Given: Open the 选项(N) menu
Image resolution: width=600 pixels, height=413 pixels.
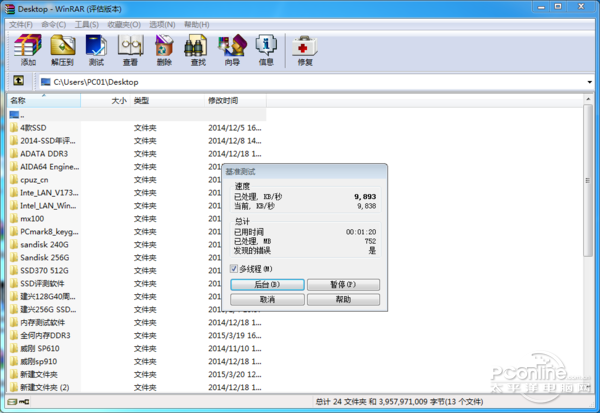Looking at the screenshot, I should click(x=162, y=24).
